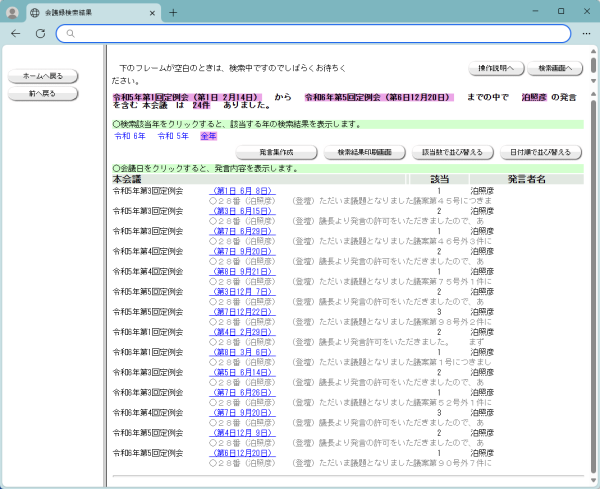Click highlighted 令和6年第5回定例会 end date text
The width and height of the screenshot is (600, 489).
pos(379,97)
